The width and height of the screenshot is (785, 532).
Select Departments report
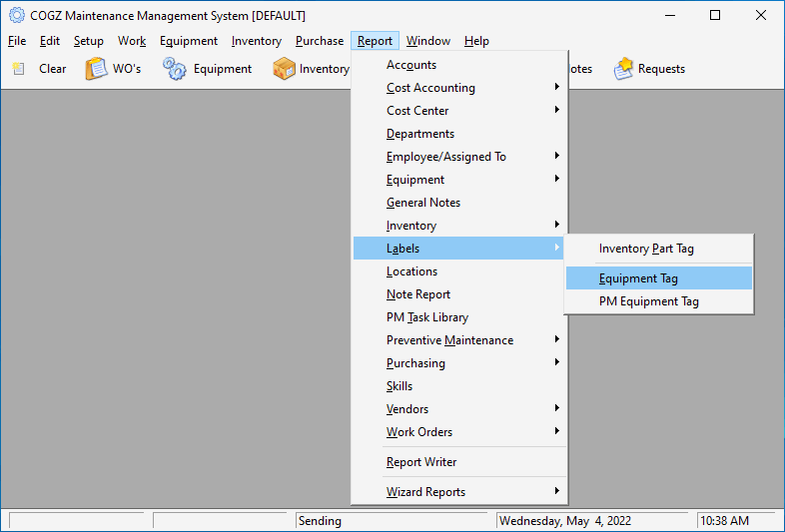tap(459, 134)
